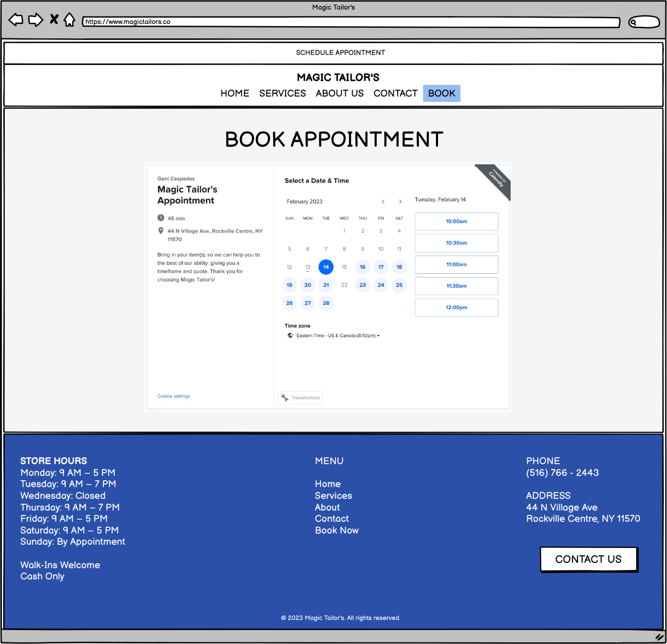Click the stop (X) icon in browser toolbar
This screenshot has height=644, width=667.
click(x=53, y=19)
